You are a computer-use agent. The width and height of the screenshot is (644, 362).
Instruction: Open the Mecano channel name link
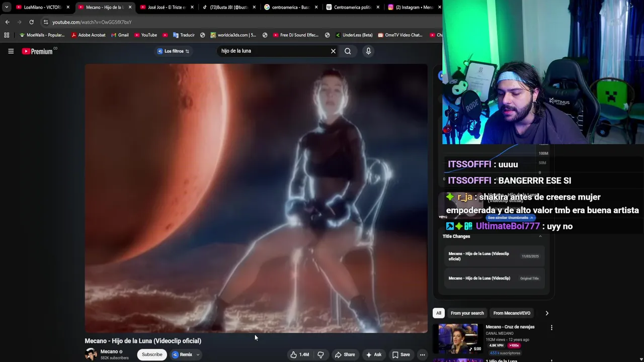109,351
